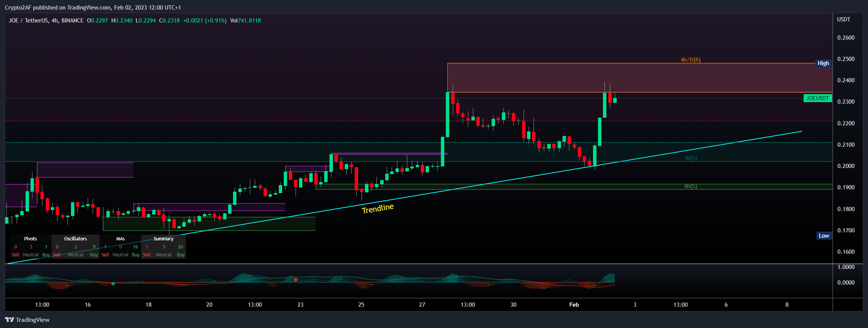This screenshot has height=328, width=868.
Task: Select the close price value C0.2318
Action: [169, 21]
